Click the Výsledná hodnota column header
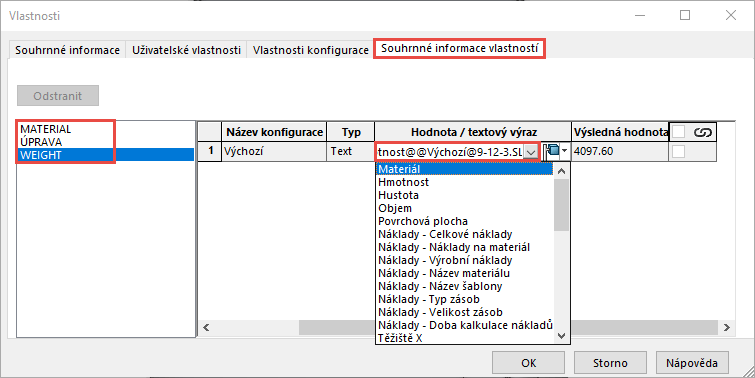755x378 pixels. 620,132
